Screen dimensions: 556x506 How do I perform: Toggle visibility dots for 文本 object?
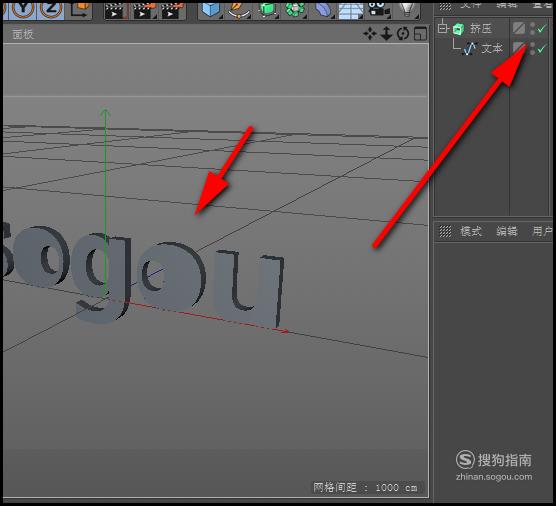pos(532,49)
